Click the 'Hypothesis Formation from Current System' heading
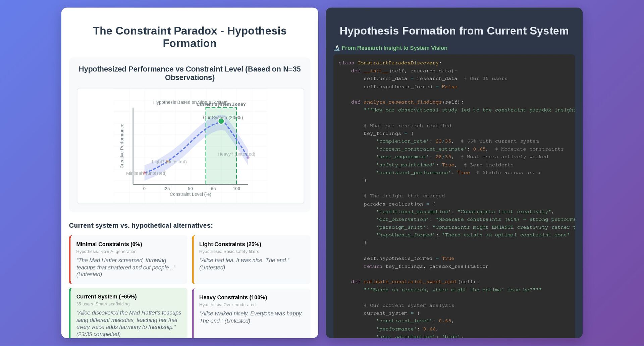This screenshot has width=644, height=346. tap(454, 31)
